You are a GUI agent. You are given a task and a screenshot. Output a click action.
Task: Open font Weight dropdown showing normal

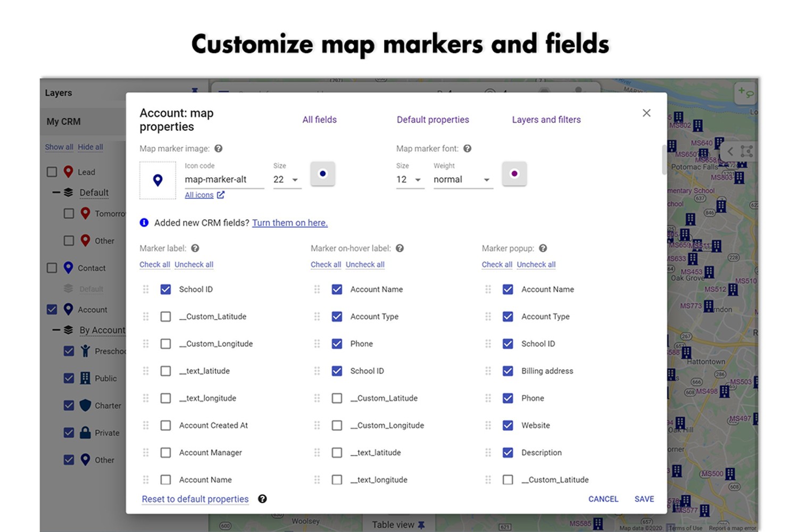[462, 180]
